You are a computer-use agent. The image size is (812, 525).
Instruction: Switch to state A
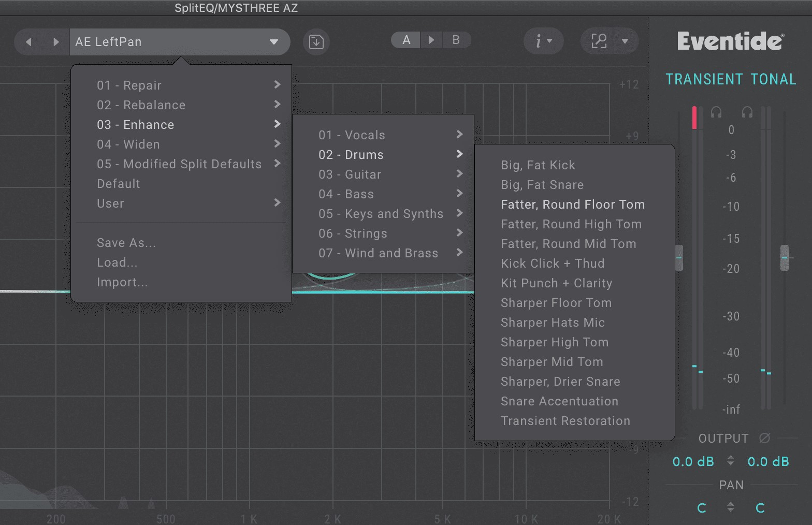click(407, 40)
